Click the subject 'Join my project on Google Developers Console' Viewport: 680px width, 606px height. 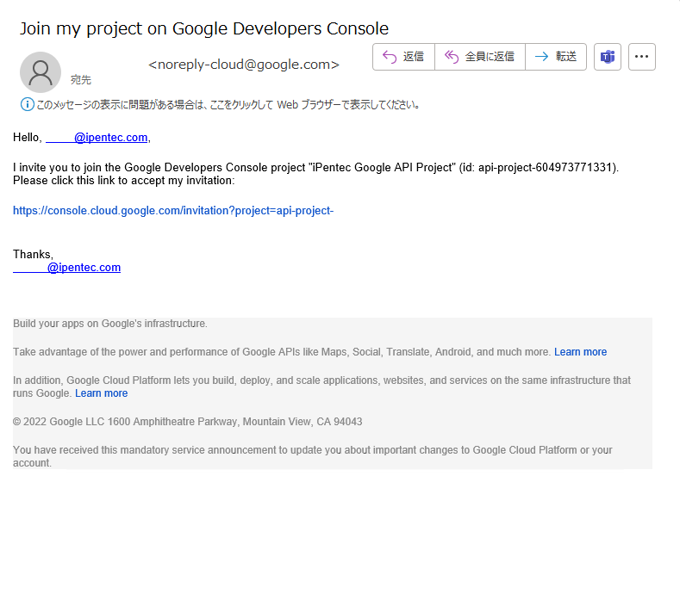click(x=204, y=29)
